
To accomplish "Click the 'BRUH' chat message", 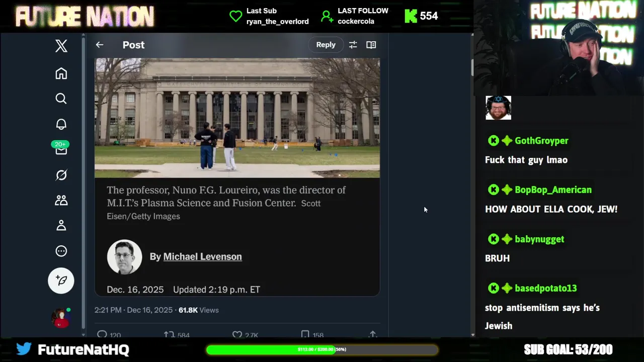I will tap(497, 258).
